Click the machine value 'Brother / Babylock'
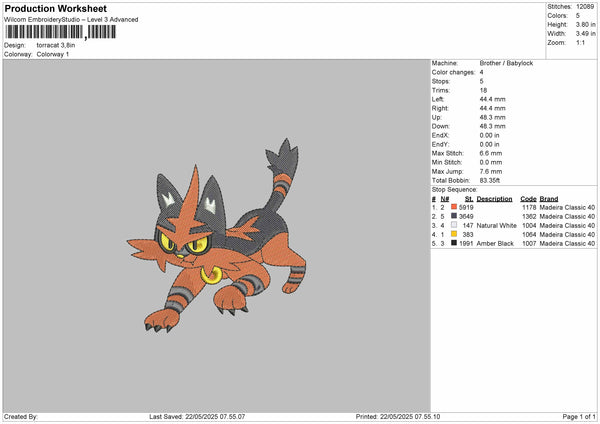Screen dimensions: 600x424 (x=506, y=63)
